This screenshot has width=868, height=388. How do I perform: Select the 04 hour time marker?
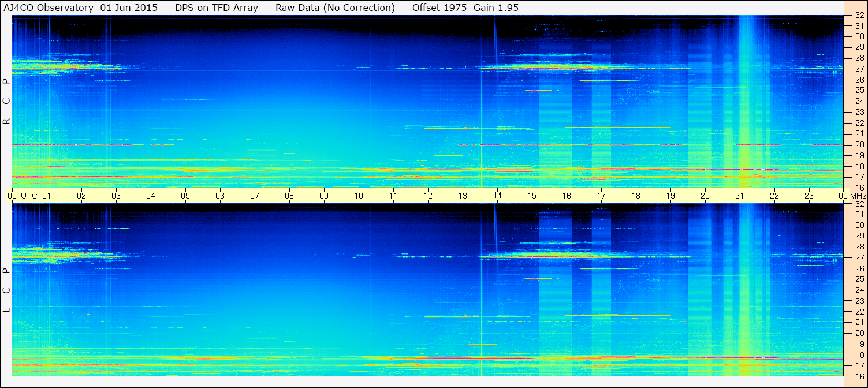(151, 196)
